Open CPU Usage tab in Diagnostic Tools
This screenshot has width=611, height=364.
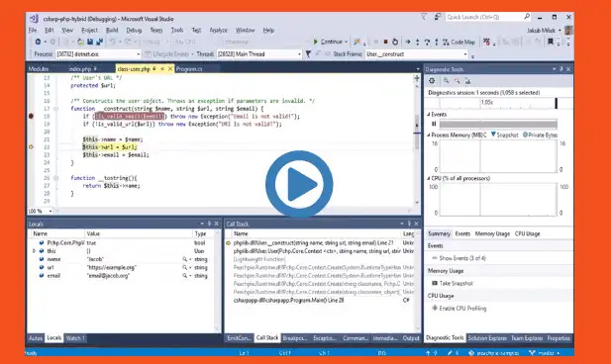coord(527,233)
